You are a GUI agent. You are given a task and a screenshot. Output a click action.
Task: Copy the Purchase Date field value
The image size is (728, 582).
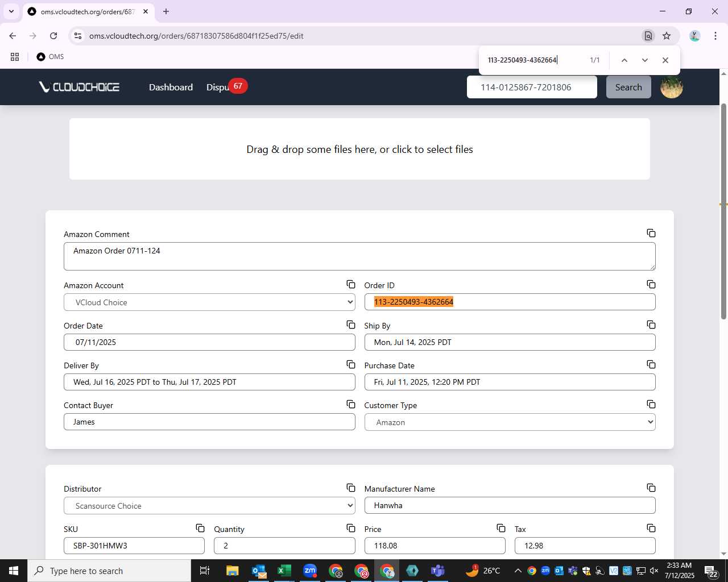click(x=651, y=364)
